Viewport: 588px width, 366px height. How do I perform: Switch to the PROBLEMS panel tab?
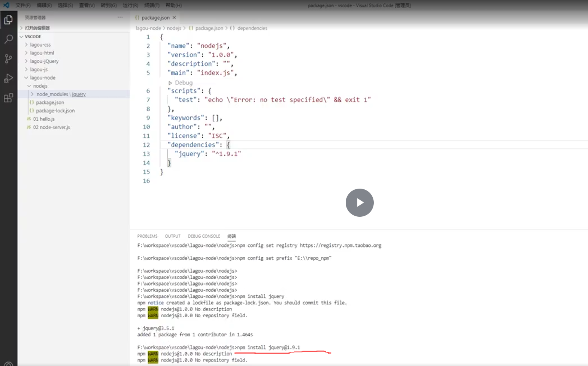[147, 236]
